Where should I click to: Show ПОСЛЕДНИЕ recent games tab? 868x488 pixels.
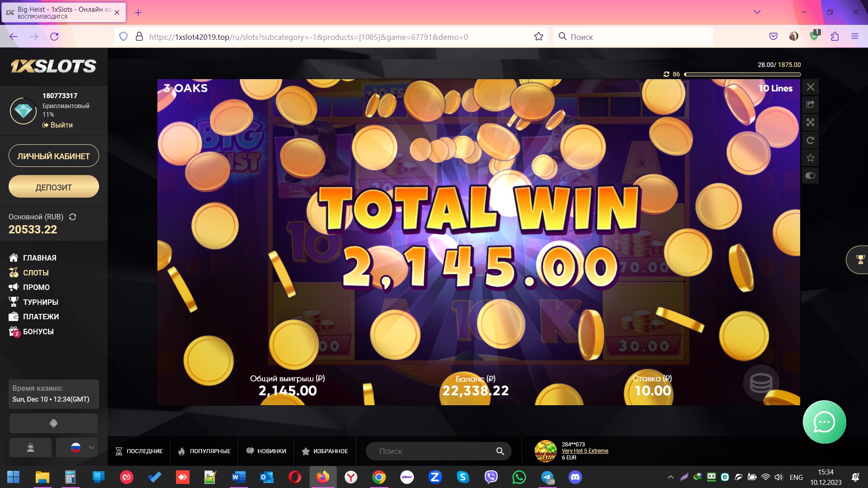point(139,451)
